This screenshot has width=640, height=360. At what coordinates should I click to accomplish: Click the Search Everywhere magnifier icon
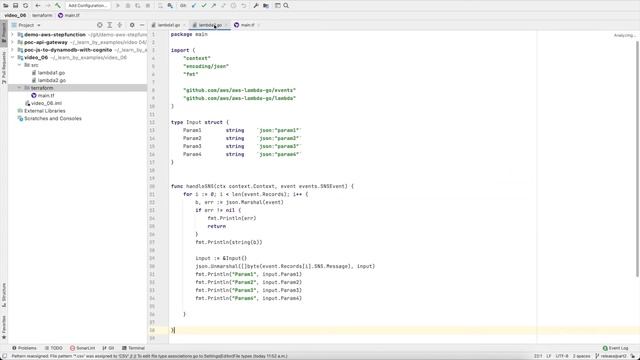pos(287,6)
